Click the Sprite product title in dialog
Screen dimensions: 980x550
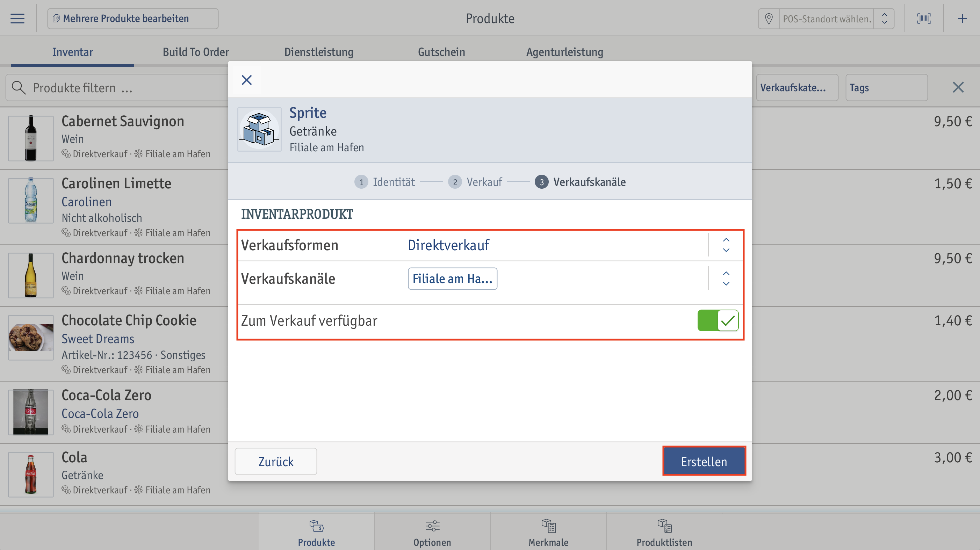click(x=308, y=113)
